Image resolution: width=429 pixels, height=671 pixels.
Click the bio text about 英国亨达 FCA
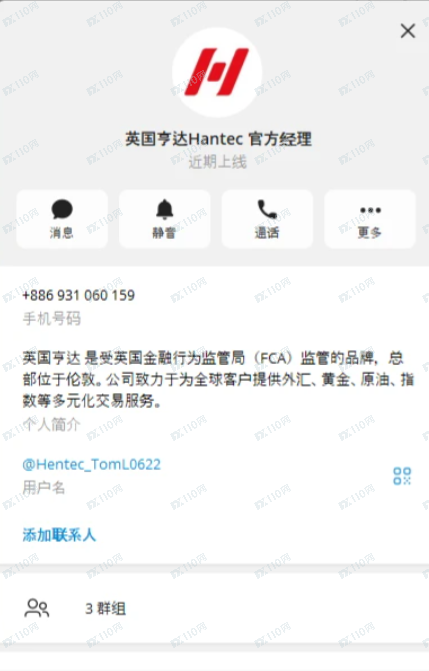[218, 379]
